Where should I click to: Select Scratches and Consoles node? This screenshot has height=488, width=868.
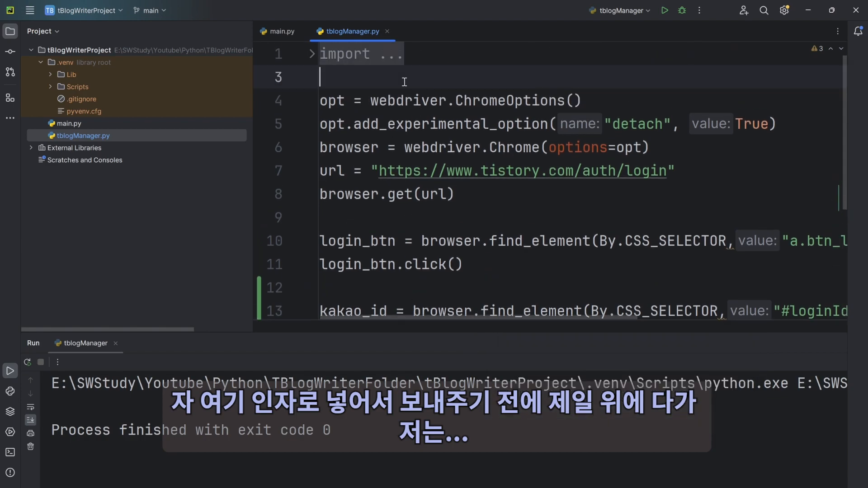pyautogui.click(x=80, y=160)
